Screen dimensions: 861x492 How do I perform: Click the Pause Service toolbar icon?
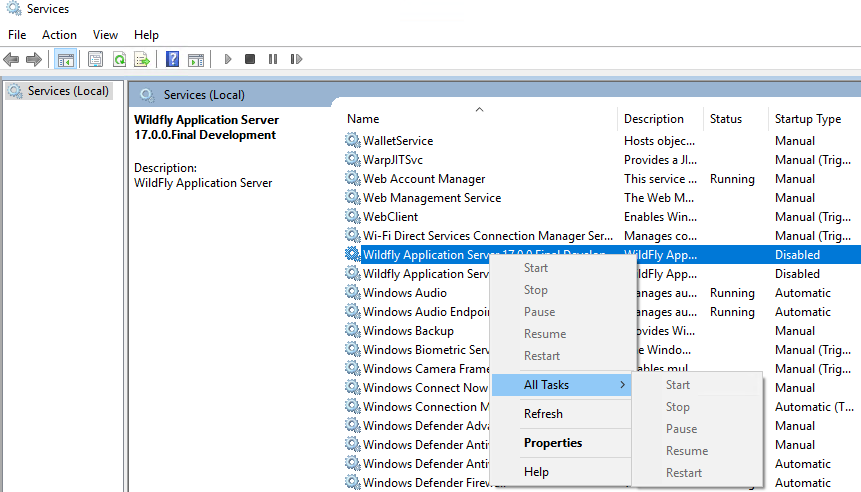point(273,59)
